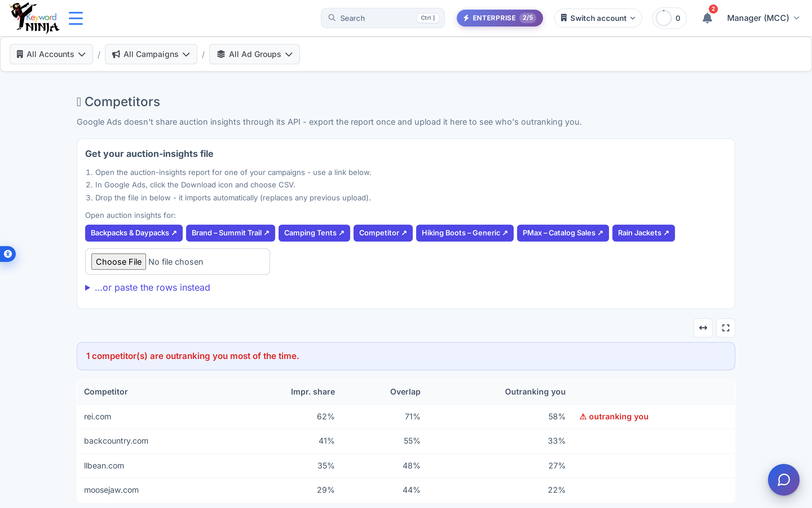
Task: Click backcountry.com's 55% overlap value
Action: tap(412, 441)
